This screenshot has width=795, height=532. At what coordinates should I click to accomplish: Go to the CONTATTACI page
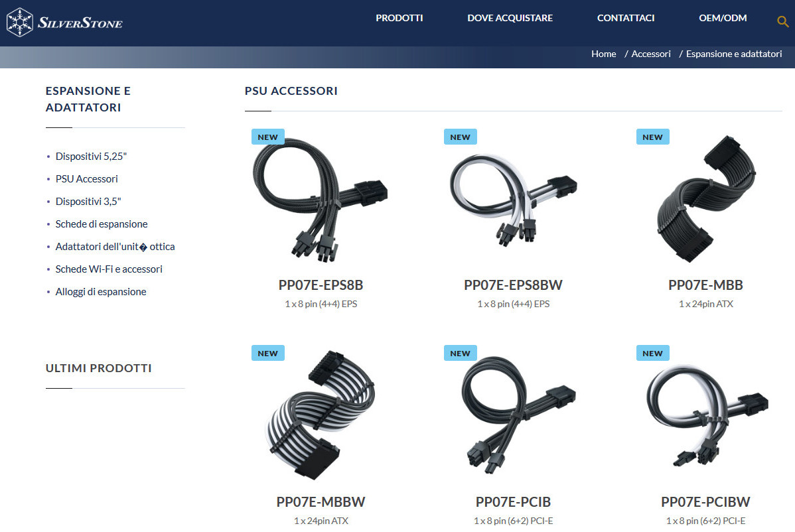pyautogui.click(x=626, y=18)
